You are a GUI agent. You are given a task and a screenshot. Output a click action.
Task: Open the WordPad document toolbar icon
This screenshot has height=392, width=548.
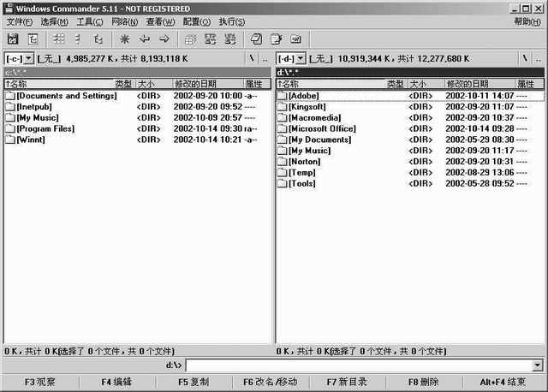(276, 39)
